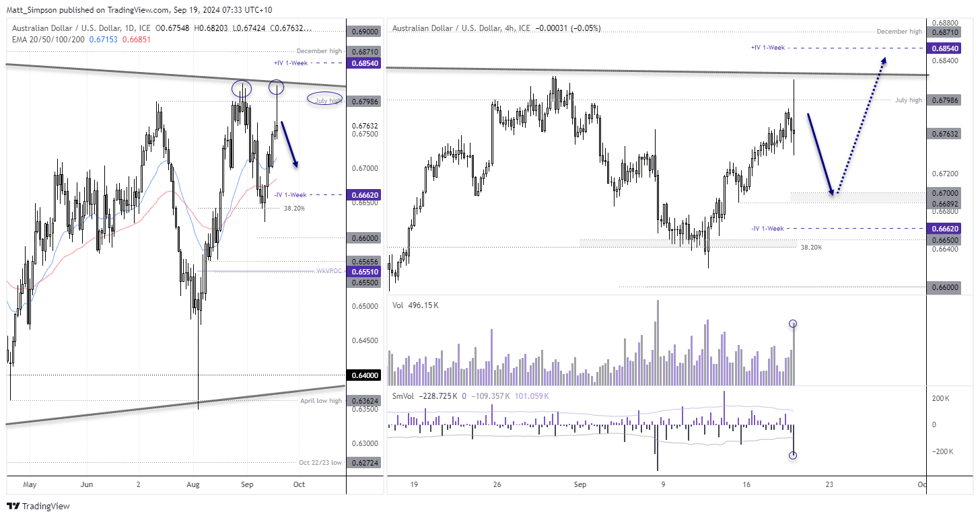Click the 0.65656 price label
Image resolution: width=980 pixels, height=518 pixels.
(364, 262)
